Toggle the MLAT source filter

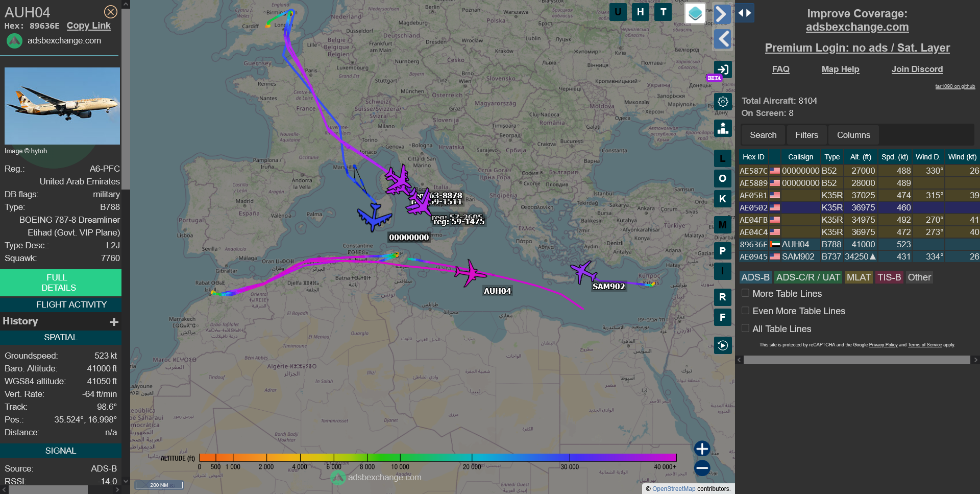coord(859,277)
